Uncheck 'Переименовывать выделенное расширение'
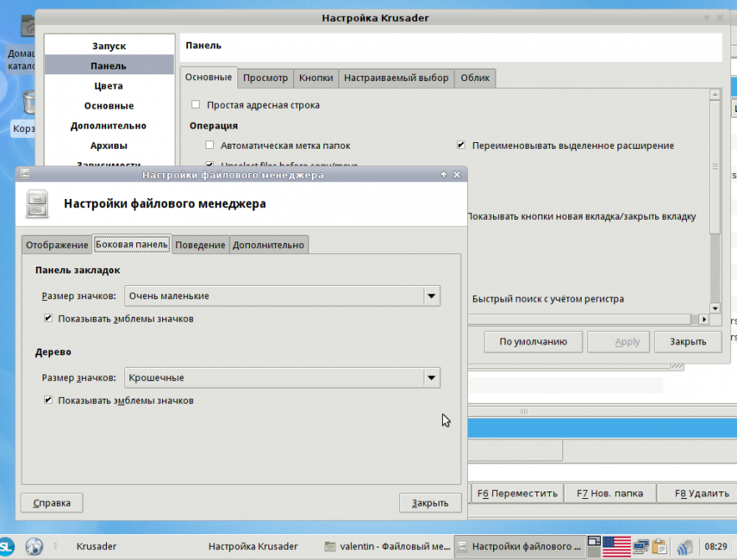 [x=460, y=145]
